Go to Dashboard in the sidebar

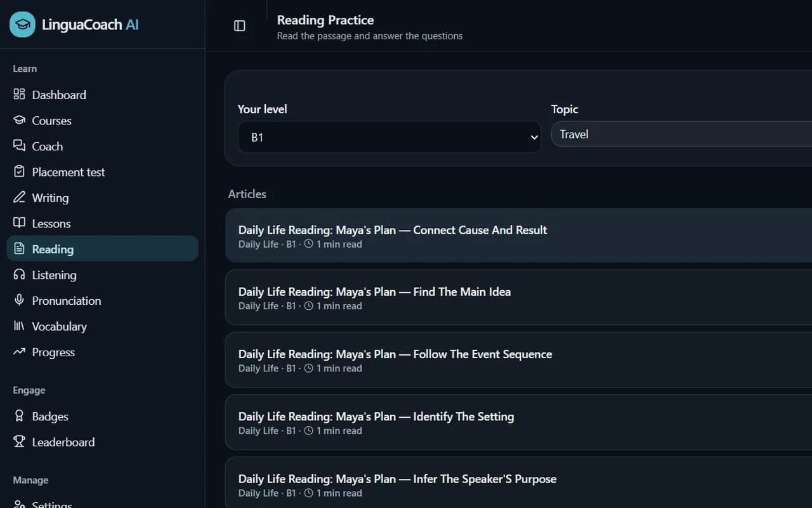coord(102,95)
